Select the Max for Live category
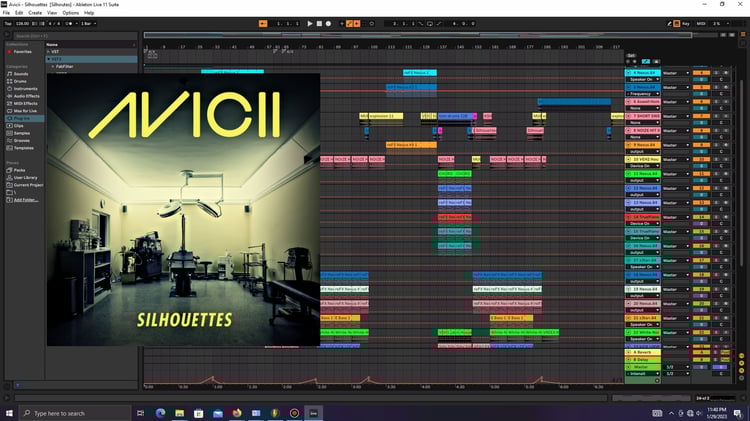 coord(25,111)
